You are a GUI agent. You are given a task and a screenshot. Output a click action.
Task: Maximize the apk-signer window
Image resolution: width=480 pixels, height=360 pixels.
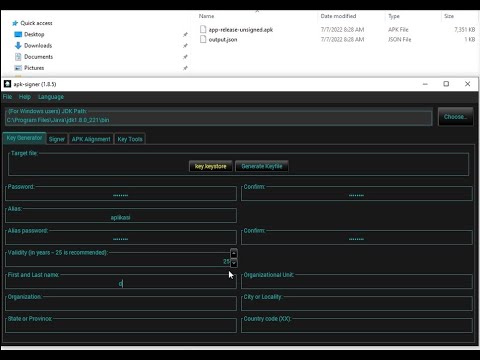click(446, 84)
